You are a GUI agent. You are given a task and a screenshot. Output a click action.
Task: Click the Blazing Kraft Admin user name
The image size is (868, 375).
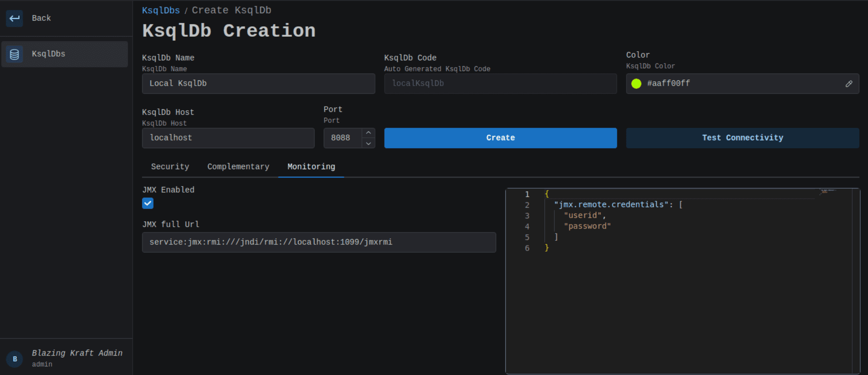pos(77,353)
